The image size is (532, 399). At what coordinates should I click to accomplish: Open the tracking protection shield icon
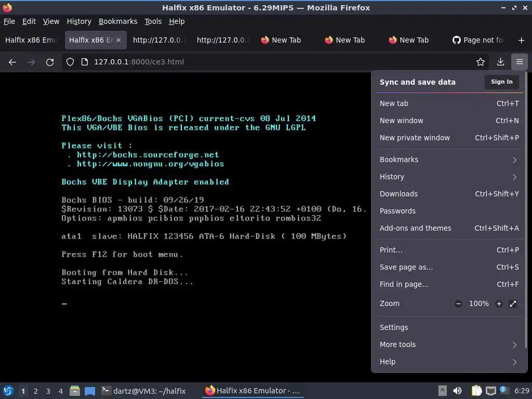70,62
